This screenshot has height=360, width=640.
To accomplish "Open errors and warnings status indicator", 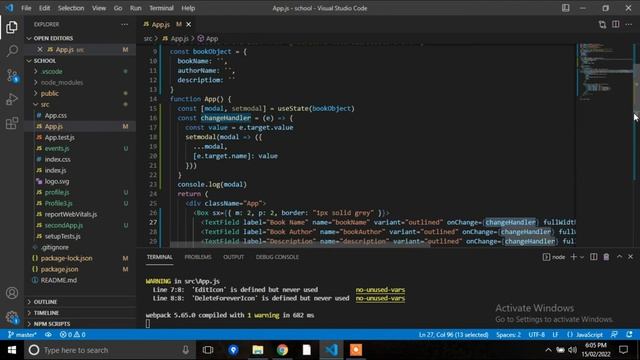I will (72, 335).
